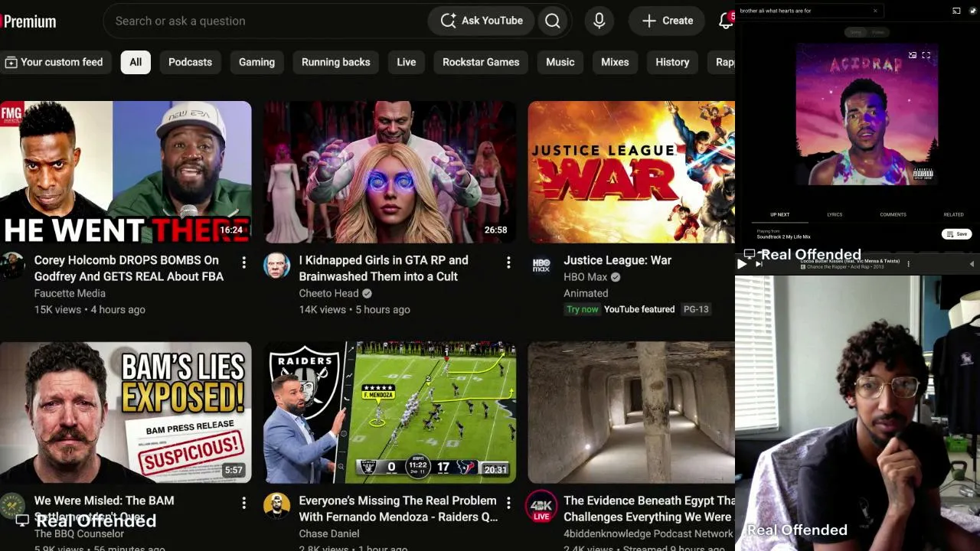Click the Soundtrack 2 My Life Mix text
Viewport: 980px width, 551px height.
783,237
